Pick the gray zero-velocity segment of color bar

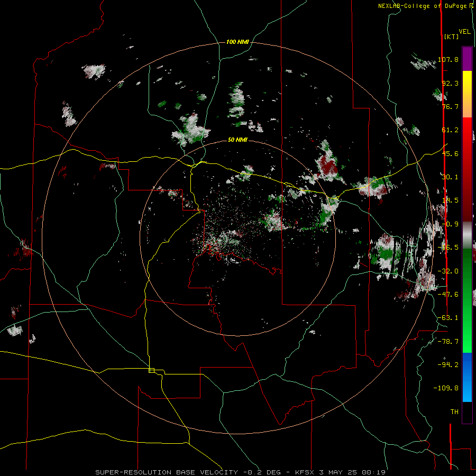(467, 235)
